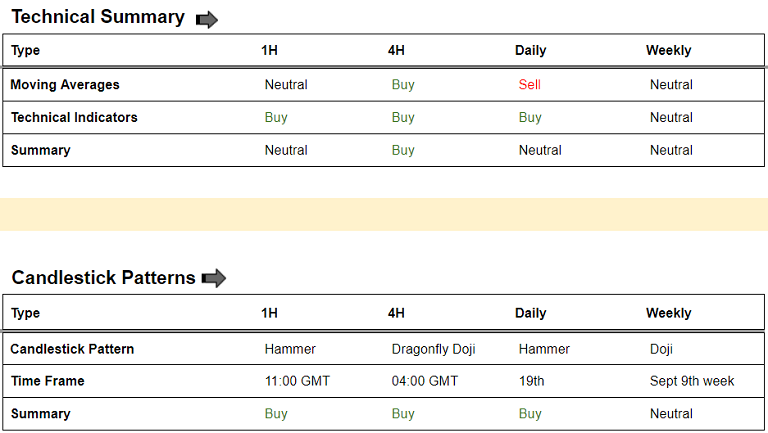The width and height of the screenshot is (768, 433).
Task: Select the 1H column header in Technical Summary
Action: click(x=269, y=50)
